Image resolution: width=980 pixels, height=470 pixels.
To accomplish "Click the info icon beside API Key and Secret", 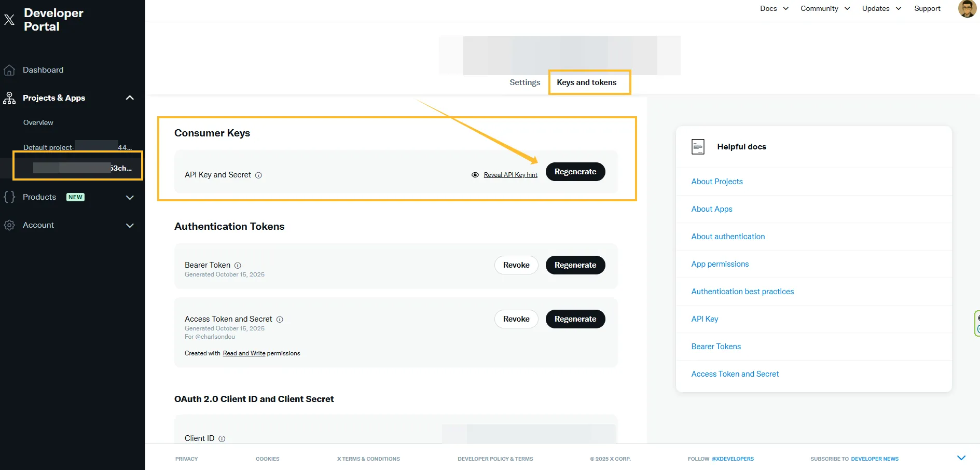I will coord(258,175).
